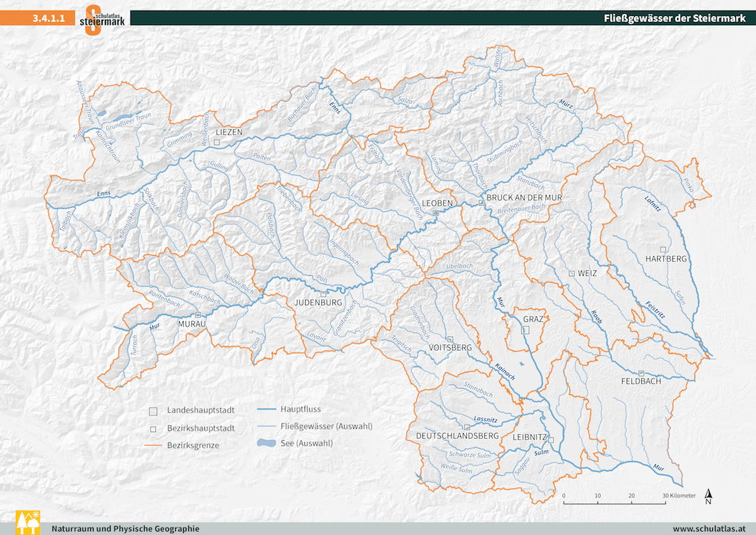Image resolution: width=756 pixels, height=535 pixels.
Task: Click the Naturraum und Physische Geographie text
Action: click(125, 528)
